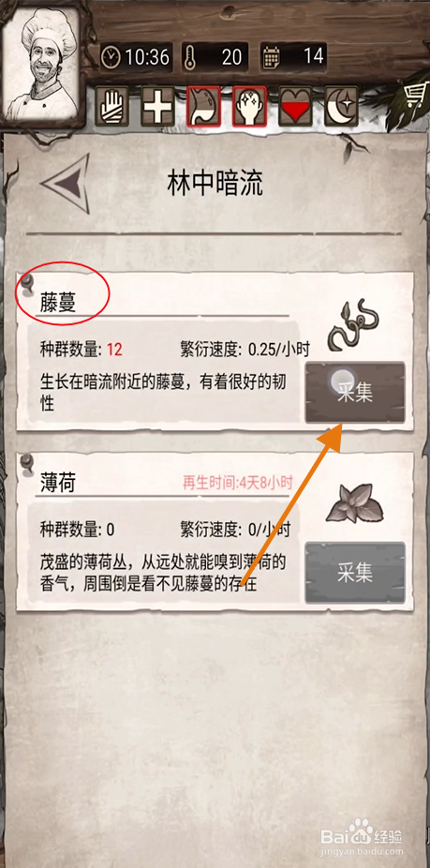This screenshot has height=868, width=430.
Task: Open the health cross status icon
Action: [158, 106]
